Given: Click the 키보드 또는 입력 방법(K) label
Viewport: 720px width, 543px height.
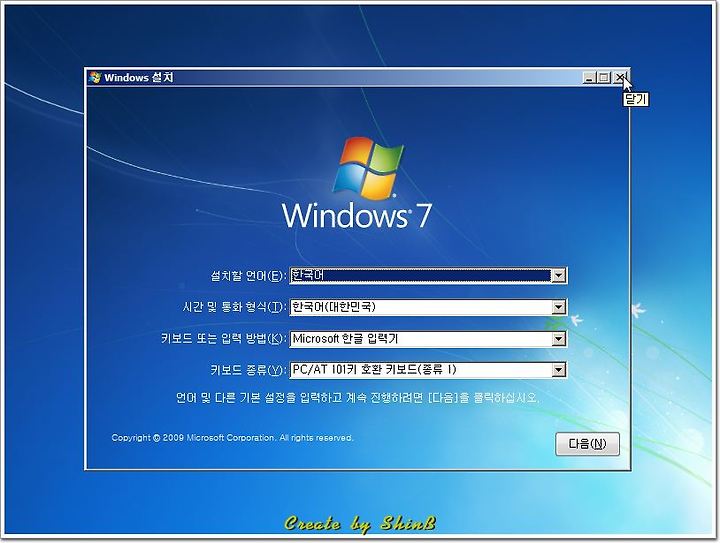Looking at the screenshot, I should pos(224,339).
